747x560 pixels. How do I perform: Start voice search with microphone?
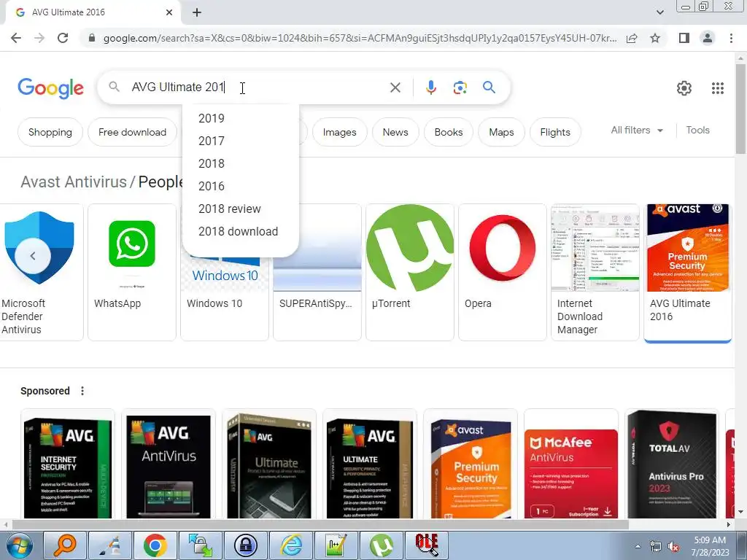tap(430, 87)
